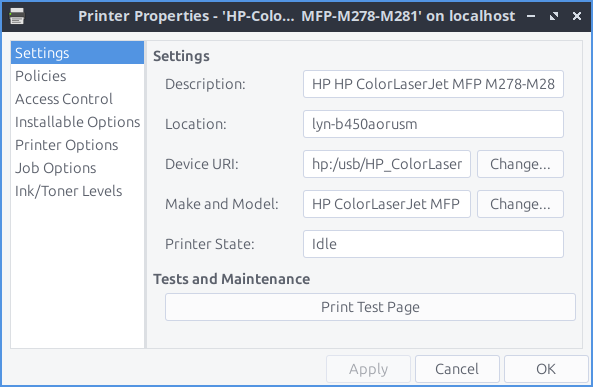
Task: Go to Installable Options page
Action: point(77,122)
